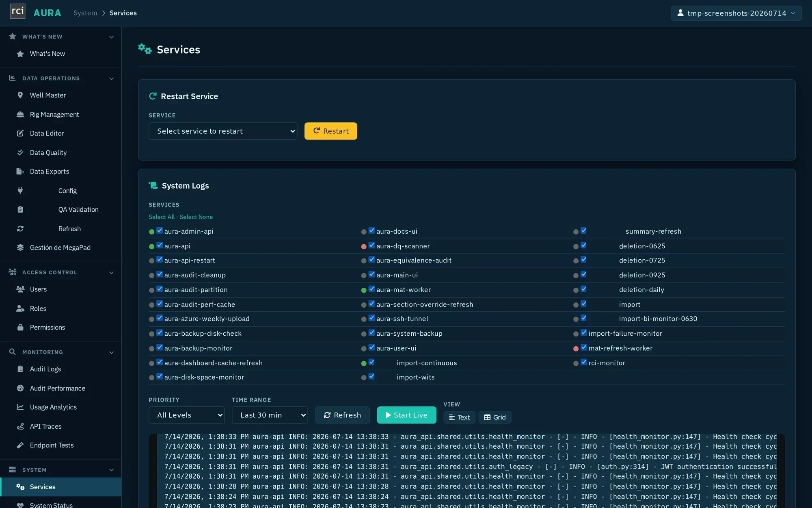Toggle the aura-api service checkbox
812x508 pixels.
tap(160, 245)
